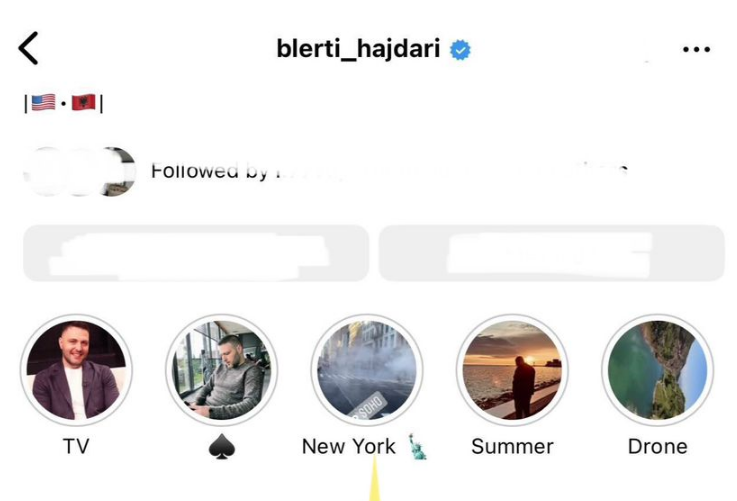Tap the visible follower avatar photo
The width and height of the screenshot is (737, 501).
118,172
